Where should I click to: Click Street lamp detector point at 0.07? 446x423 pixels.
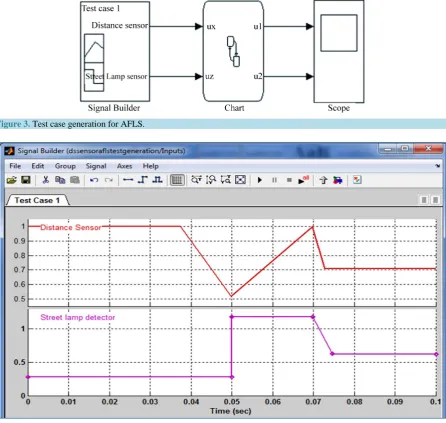point(313,317)
